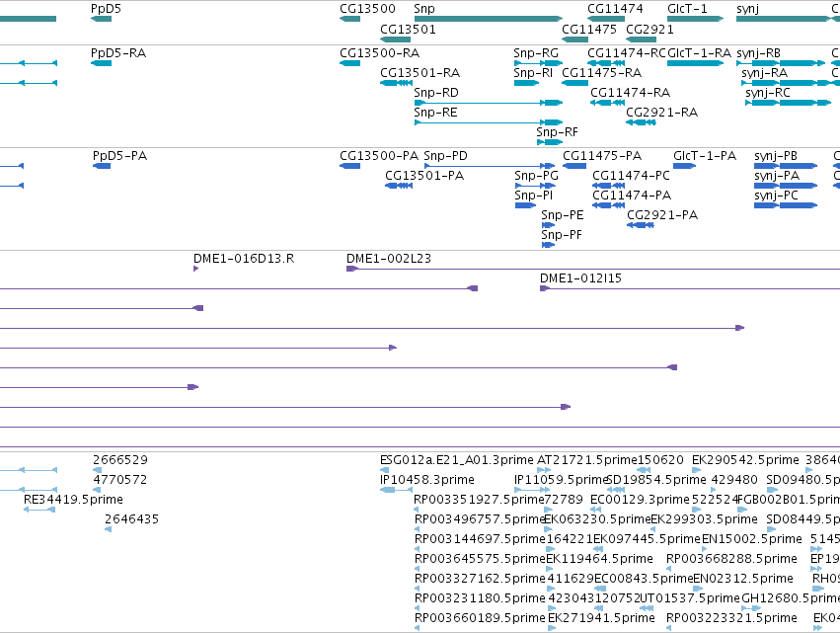Select EST RP003351927.5prime
Screen dimensions: 840x633
click(418, 510)
